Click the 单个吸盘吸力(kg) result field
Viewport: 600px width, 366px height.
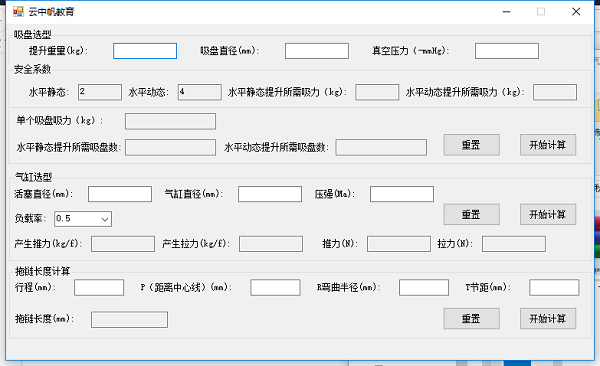coord(170,121)
